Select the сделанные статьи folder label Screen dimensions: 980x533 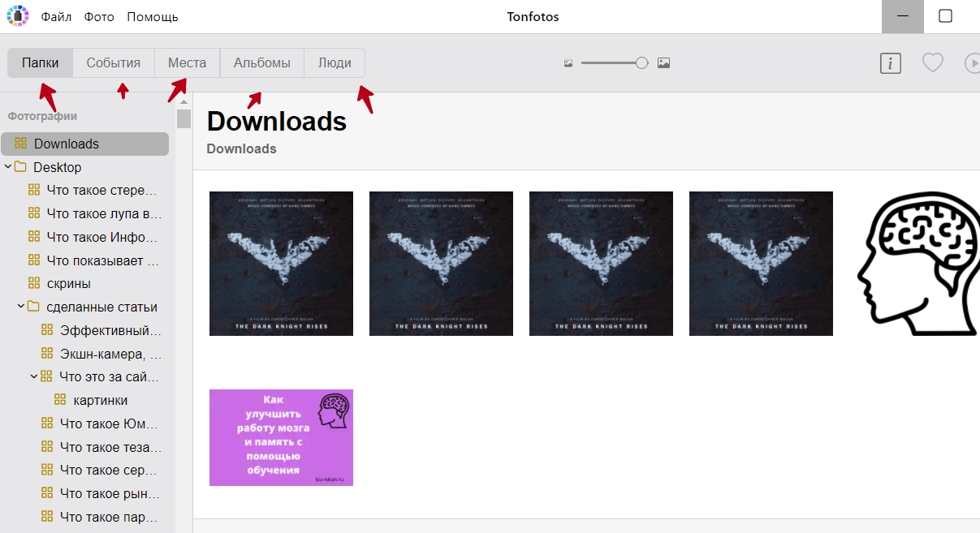[102, 307]
